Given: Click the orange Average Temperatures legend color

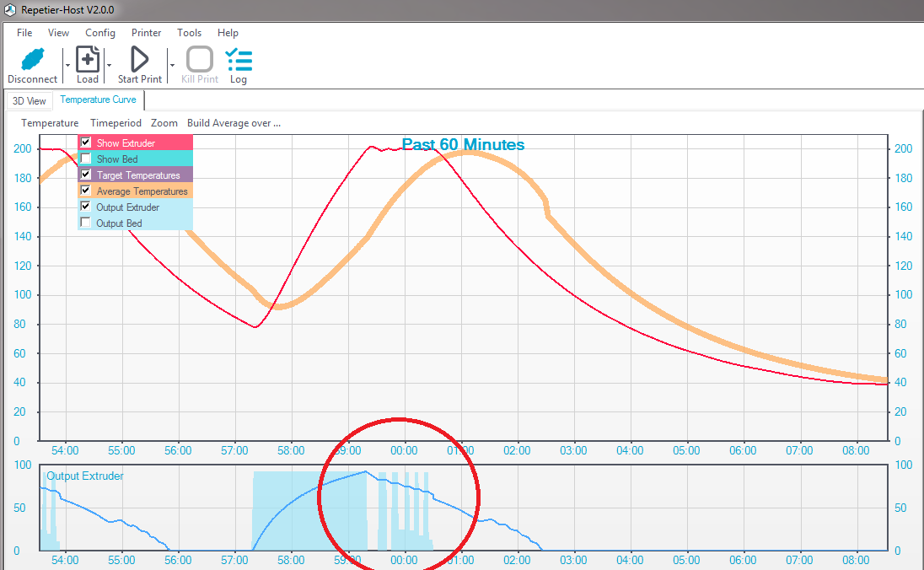Looking at the screenshot, I should tap(135, 191).
